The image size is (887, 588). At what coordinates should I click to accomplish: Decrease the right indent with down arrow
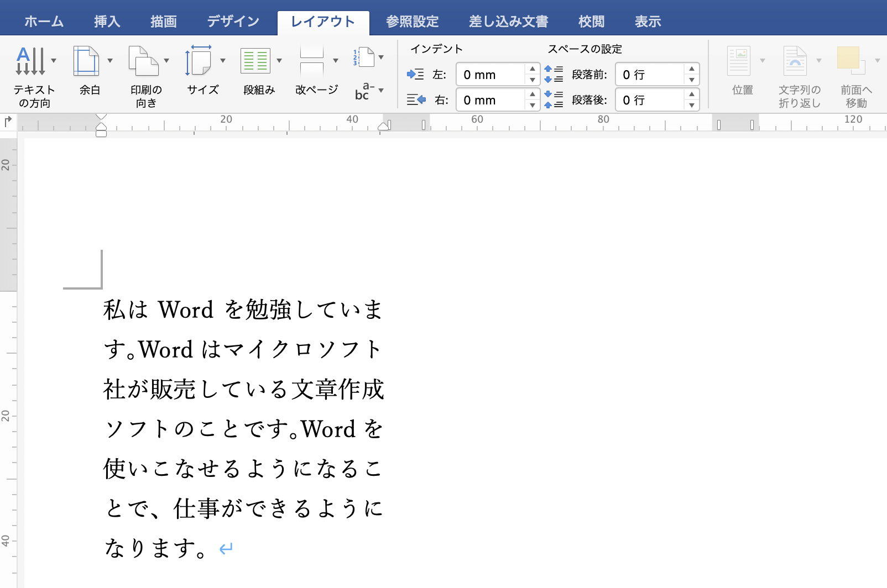[533, 106]
